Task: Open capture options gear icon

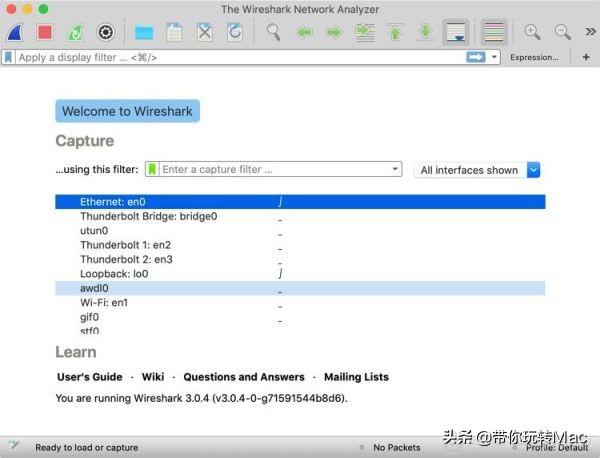Action: pyautogui.click(x=106, y=32)
